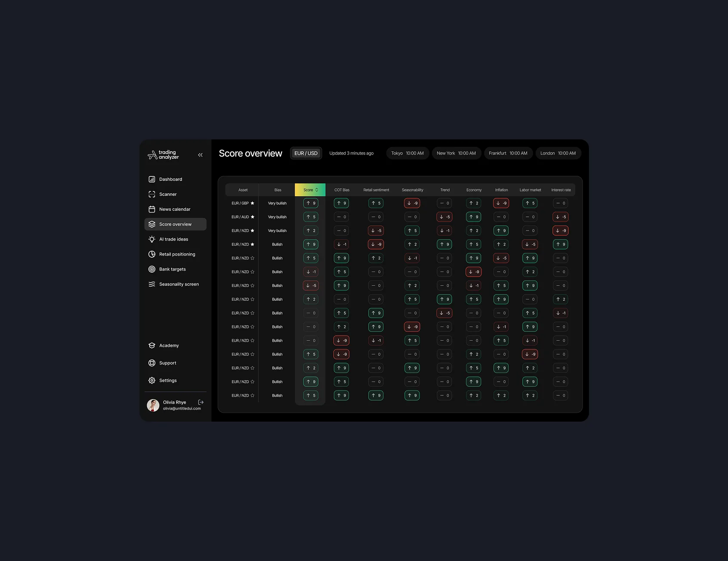Screen dimensions: 728x561
Task: Click the log out icon beside Olivia Rhye
Action: coord(201,402)
